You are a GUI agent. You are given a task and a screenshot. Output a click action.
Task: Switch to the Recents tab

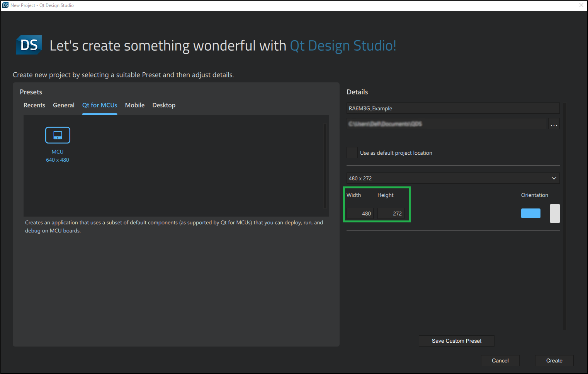[x=34, y=105]
